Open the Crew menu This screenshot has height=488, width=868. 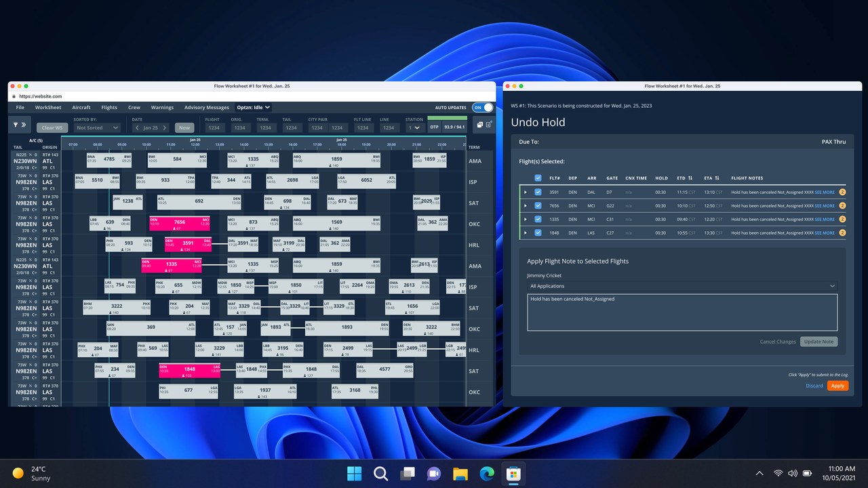click(134, 107)
